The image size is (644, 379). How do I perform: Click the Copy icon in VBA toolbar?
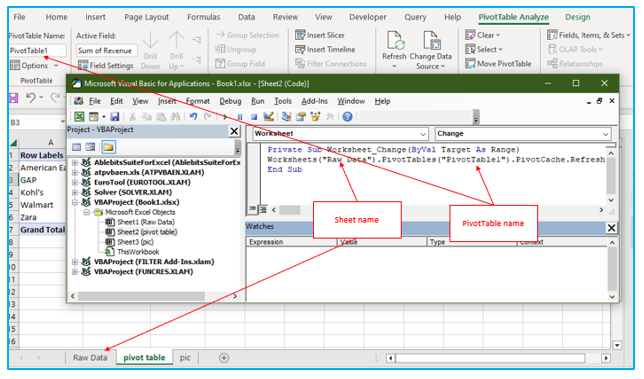click(x=147, y=117)
